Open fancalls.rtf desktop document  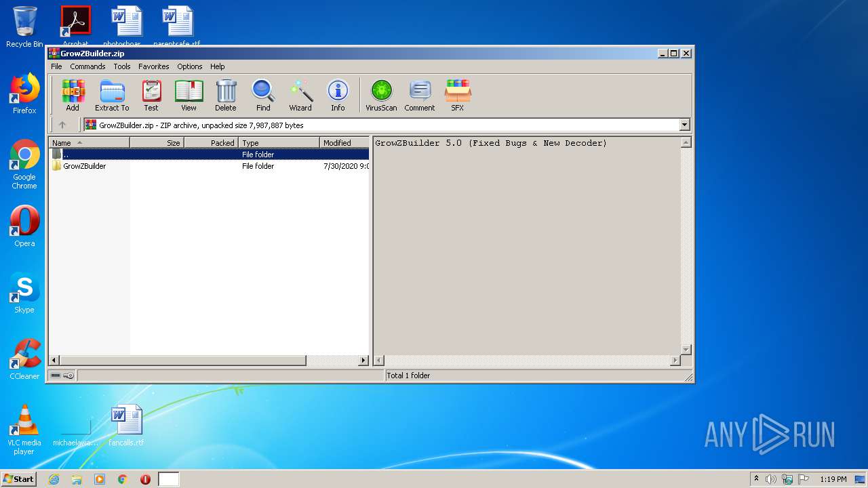click(x=126, y=426)
